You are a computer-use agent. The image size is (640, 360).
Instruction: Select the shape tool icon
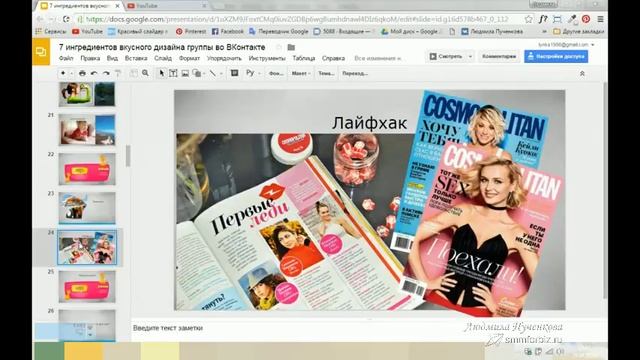click(x=197, y=73)
